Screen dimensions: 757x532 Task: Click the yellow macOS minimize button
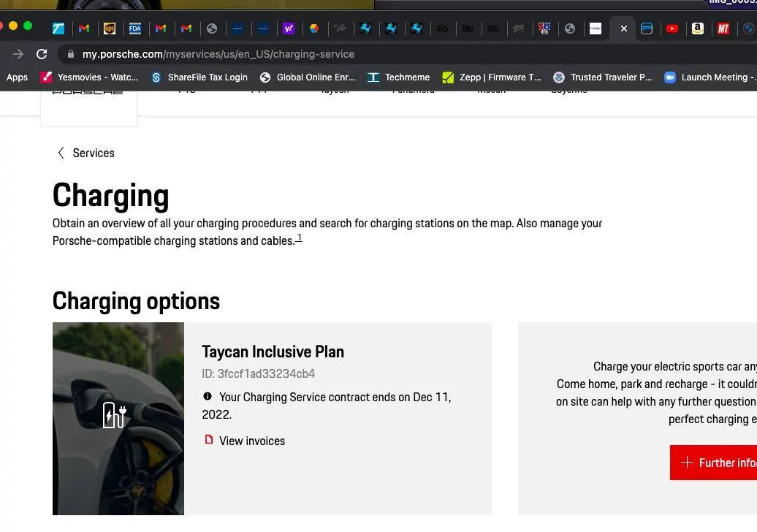click(13, 26)
